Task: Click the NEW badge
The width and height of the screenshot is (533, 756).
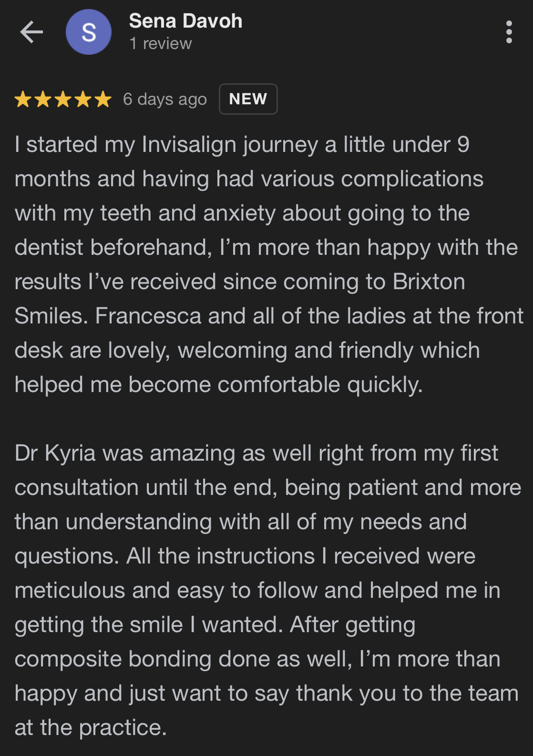Action: point(248,99)
